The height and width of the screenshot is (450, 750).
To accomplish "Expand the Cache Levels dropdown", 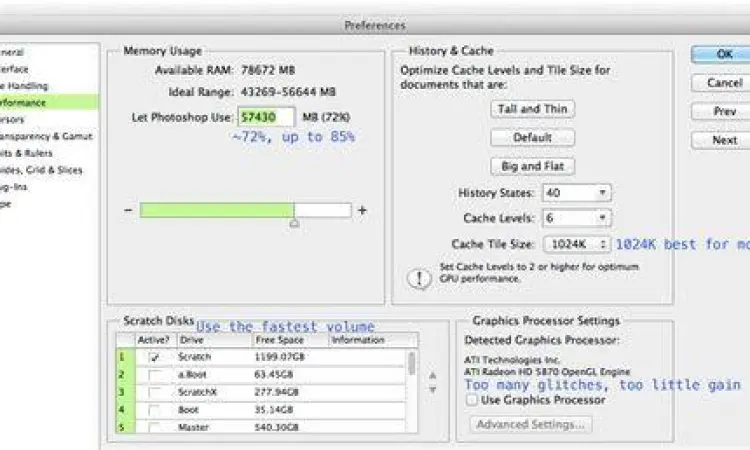I will tap(576, 217).
